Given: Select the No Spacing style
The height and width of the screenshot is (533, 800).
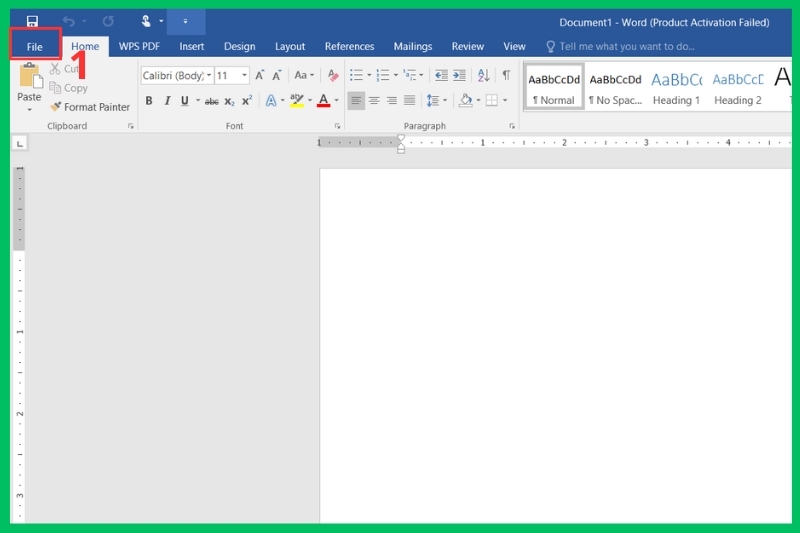Looking at the screenshot, I should (x=615, y=87).
